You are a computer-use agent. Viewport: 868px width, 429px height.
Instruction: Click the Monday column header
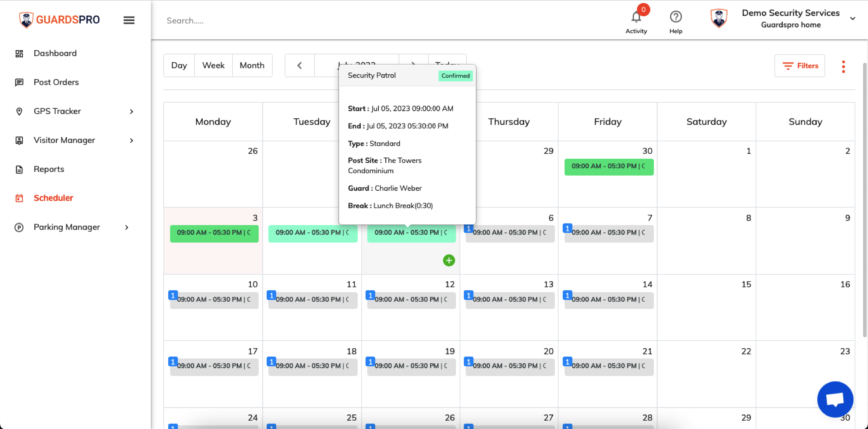click(x=213, y=121)
